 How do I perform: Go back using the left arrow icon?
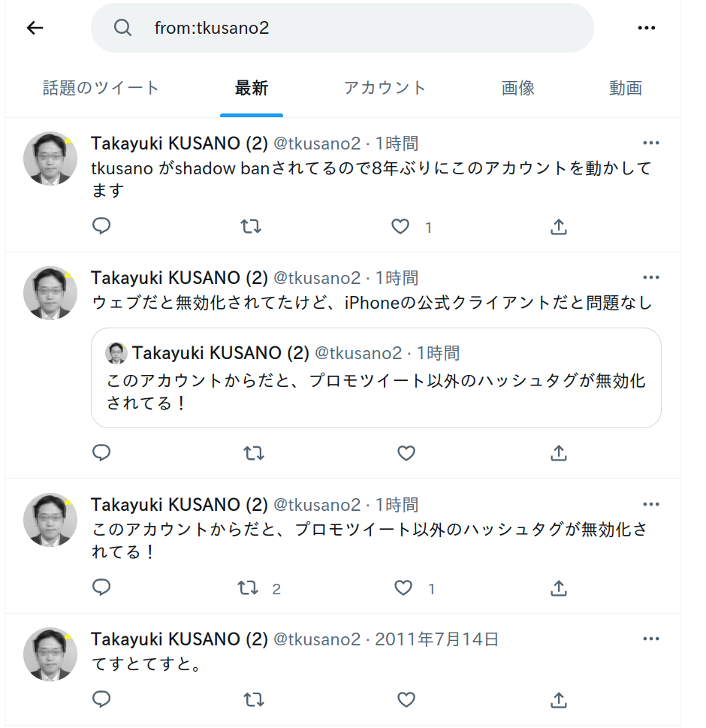click(x=35, y=28)
